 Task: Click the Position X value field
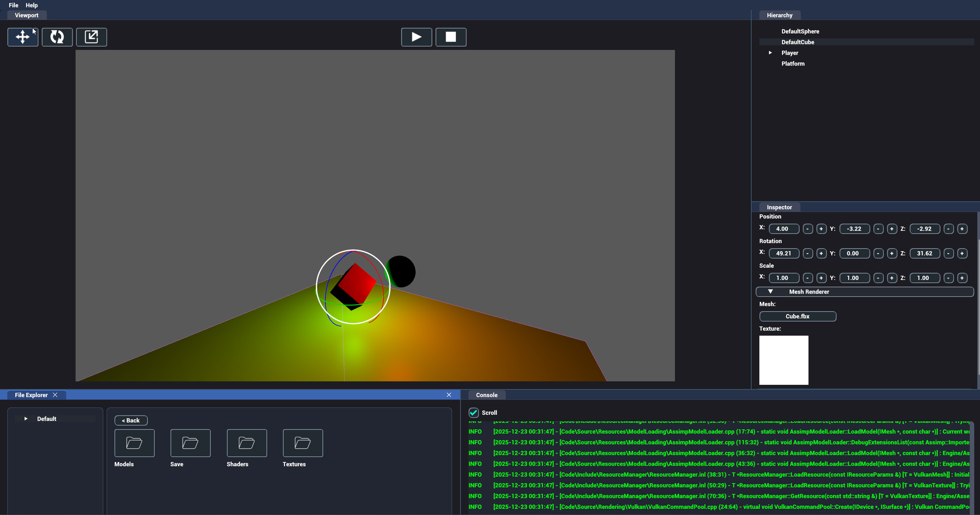[x=784, y=229]
